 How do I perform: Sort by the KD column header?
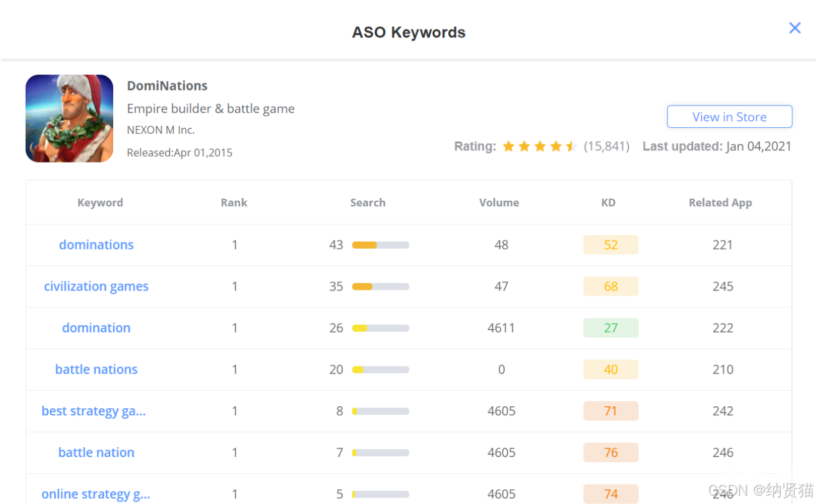(x=608, y=203)
